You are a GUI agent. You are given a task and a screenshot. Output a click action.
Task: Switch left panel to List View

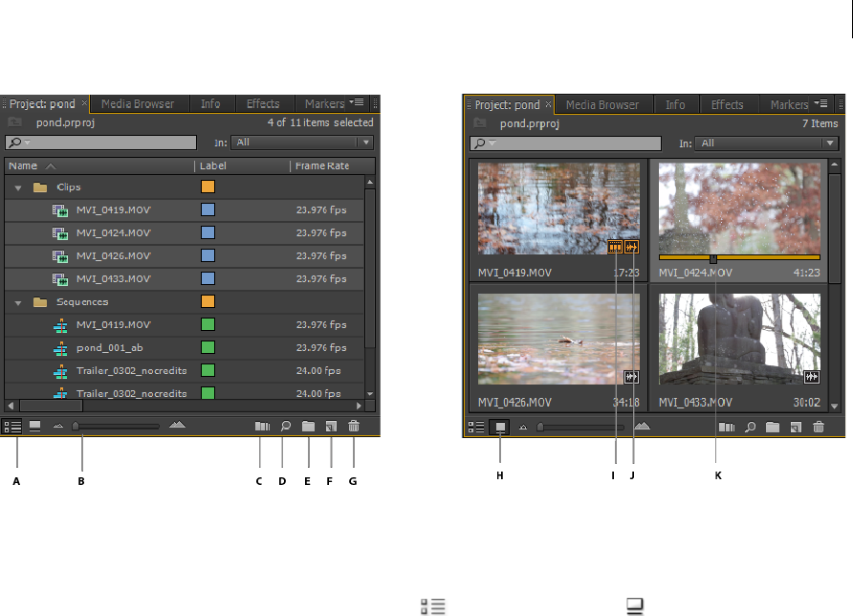[x=12, y=427]
